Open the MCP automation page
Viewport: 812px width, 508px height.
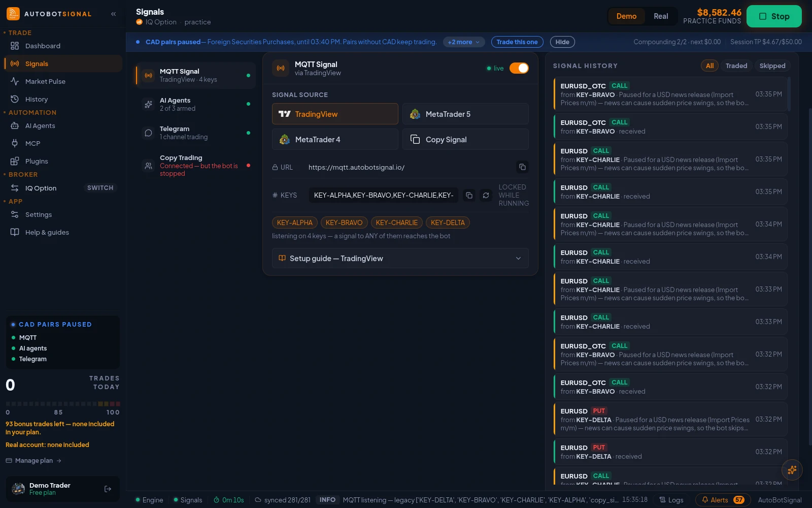(63, 143)
